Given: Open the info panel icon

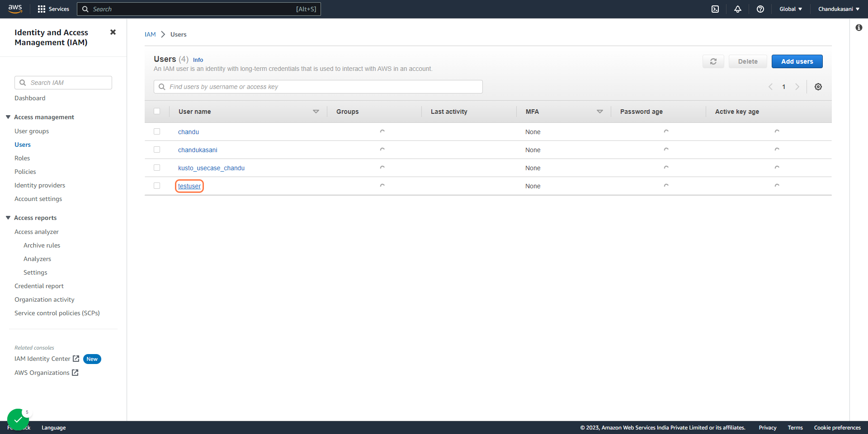Looking at the screenshot, I should pos(859,28).
